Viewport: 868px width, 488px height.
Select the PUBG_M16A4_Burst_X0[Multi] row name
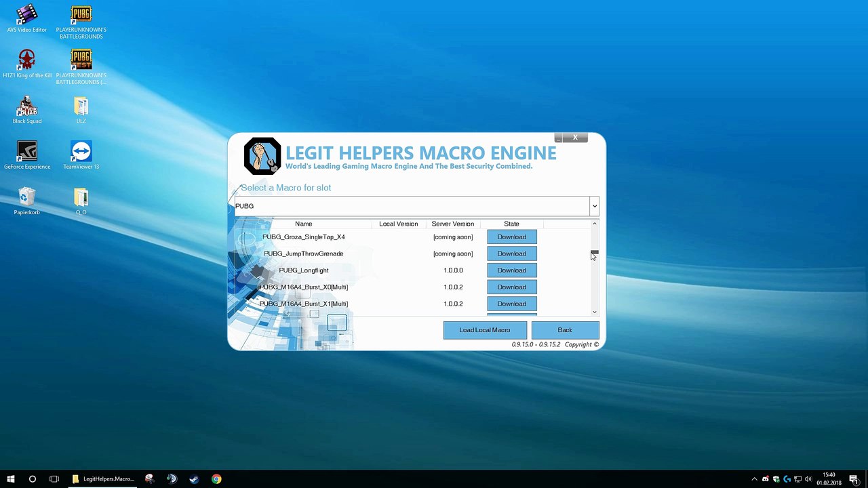(304, 287)
